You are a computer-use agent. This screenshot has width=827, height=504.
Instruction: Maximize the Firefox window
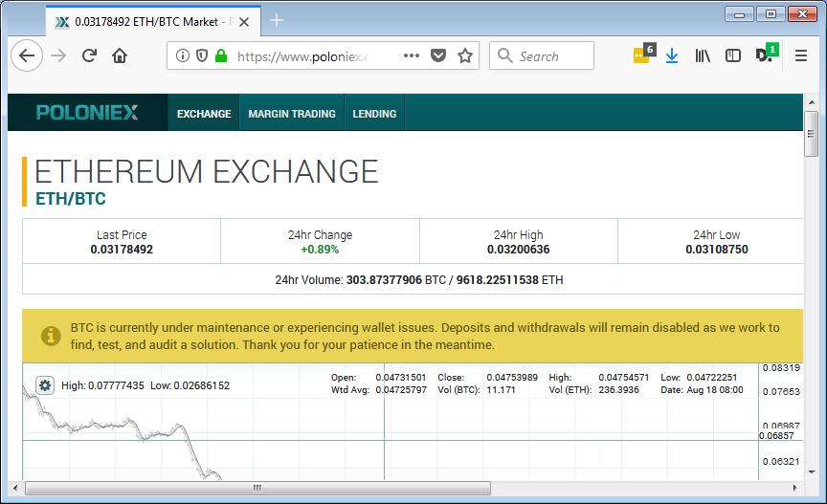click(x=771, y=14)
